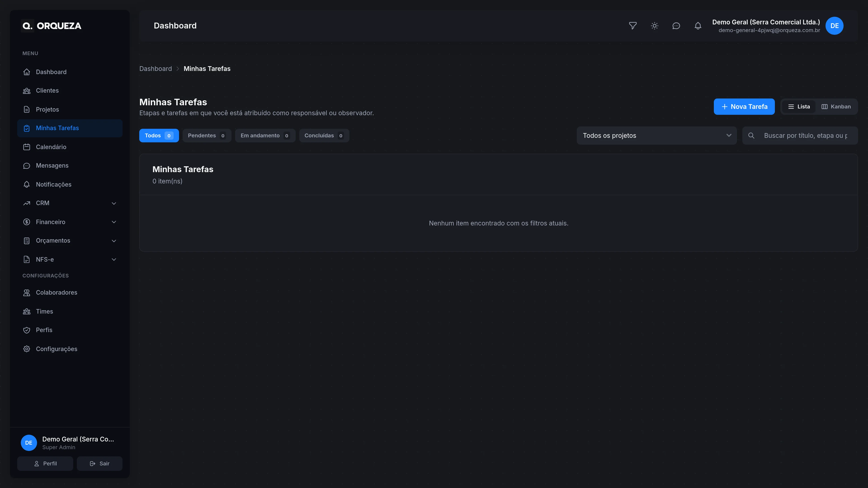868x488 pixels.
Task: Expand the Orçamentos submenu chevron
Action: click(x=114, y=240)
